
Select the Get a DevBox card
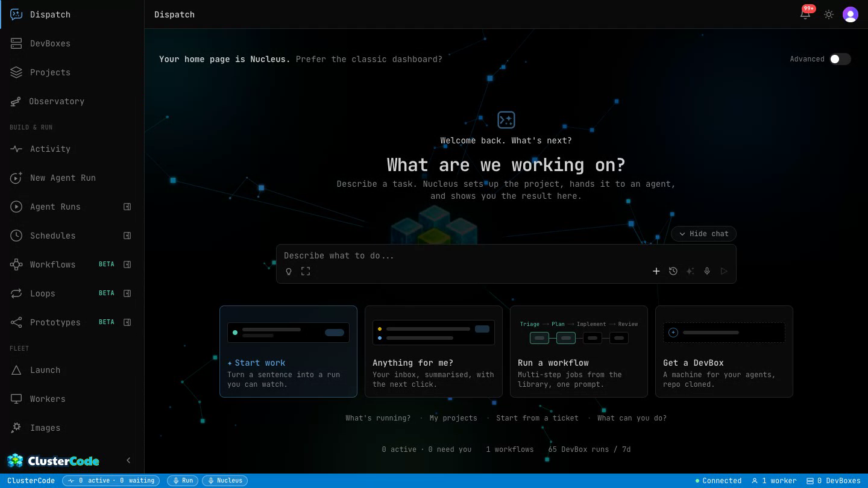click(724, 352)
